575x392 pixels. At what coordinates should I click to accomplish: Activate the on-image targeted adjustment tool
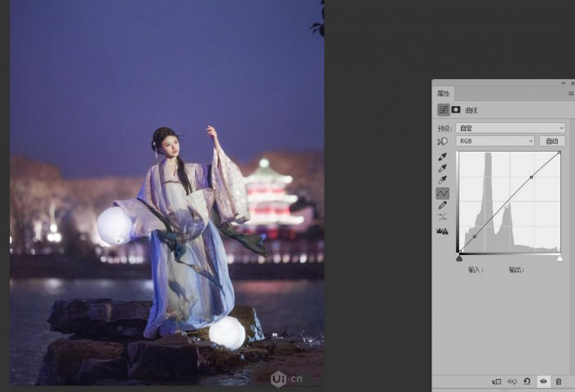(443, 141)
